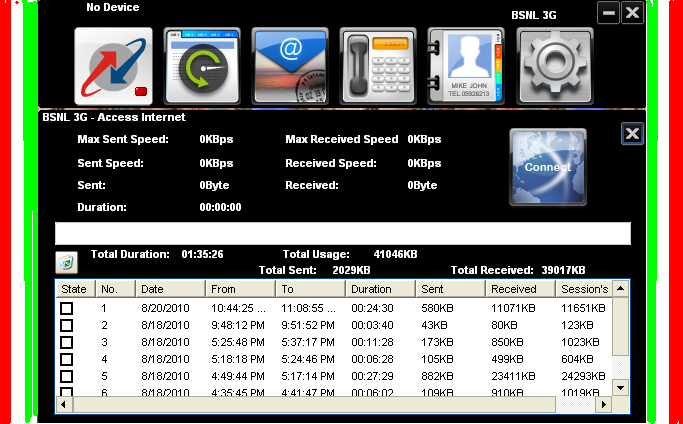Screen dimensions: 683x424
Task: Open the email/SMS envelope icon
Action: click(x=290, y=66)
